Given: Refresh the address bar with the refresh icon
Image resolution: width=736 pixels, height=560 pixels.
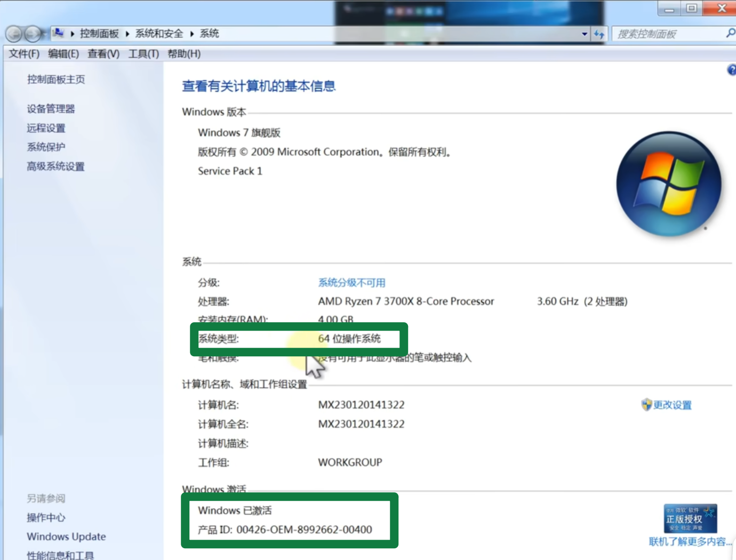Looking at the screenshot, I should coord(599,34).
